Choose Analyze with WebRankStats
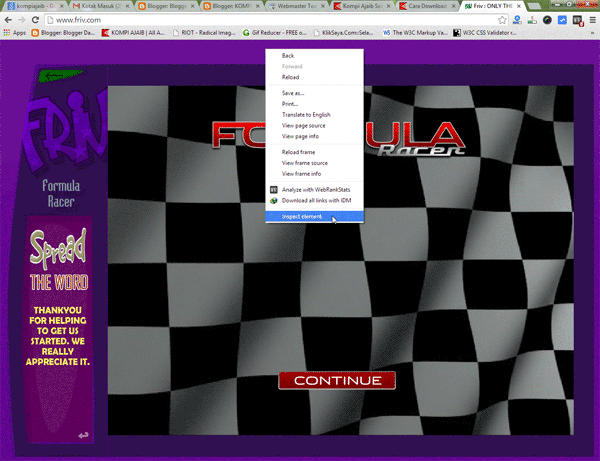This screenshot has width=600, height=461. click(x=315, y=189)
